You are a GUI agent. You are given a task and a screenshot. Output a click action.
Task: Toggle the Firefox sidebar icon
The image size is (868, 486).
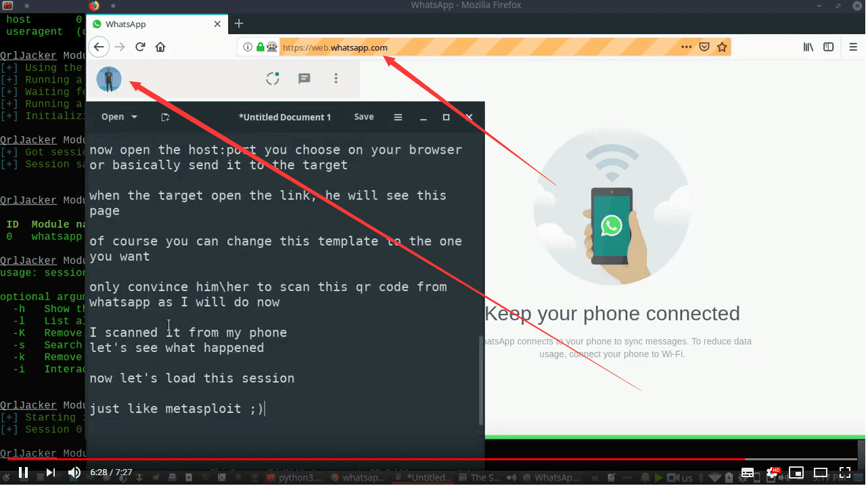tap(828, 47)
